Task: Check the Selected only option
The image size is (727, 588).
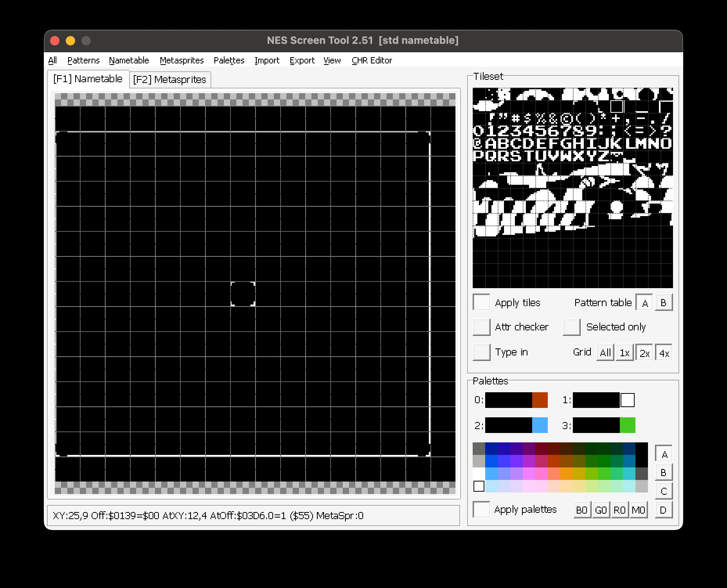Action: [x=571, y=327]
